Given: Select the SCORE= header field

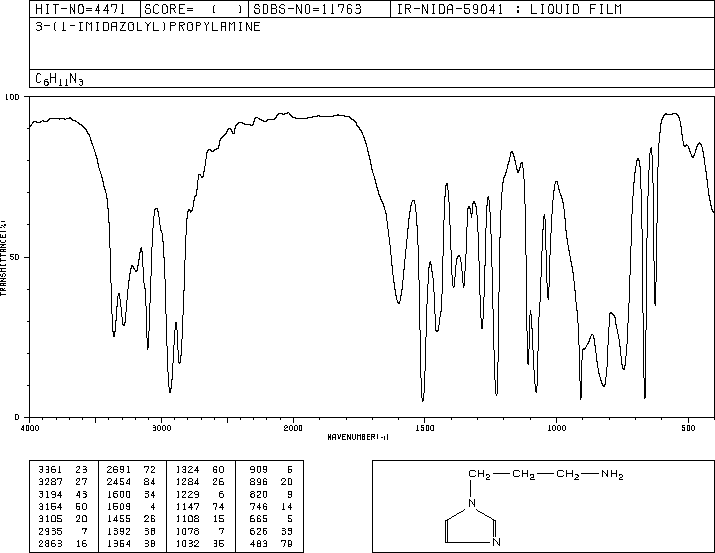Looking at the screenshot, I should 194,9.
